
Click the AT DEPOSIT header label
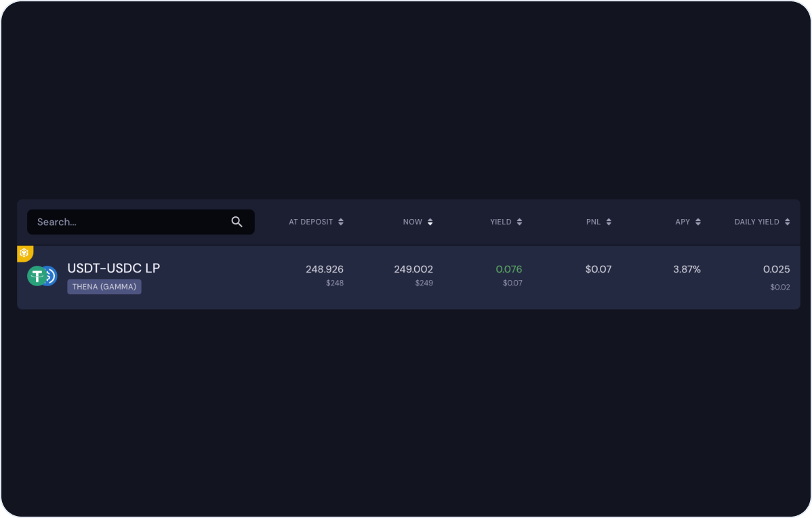coord(310,222)
